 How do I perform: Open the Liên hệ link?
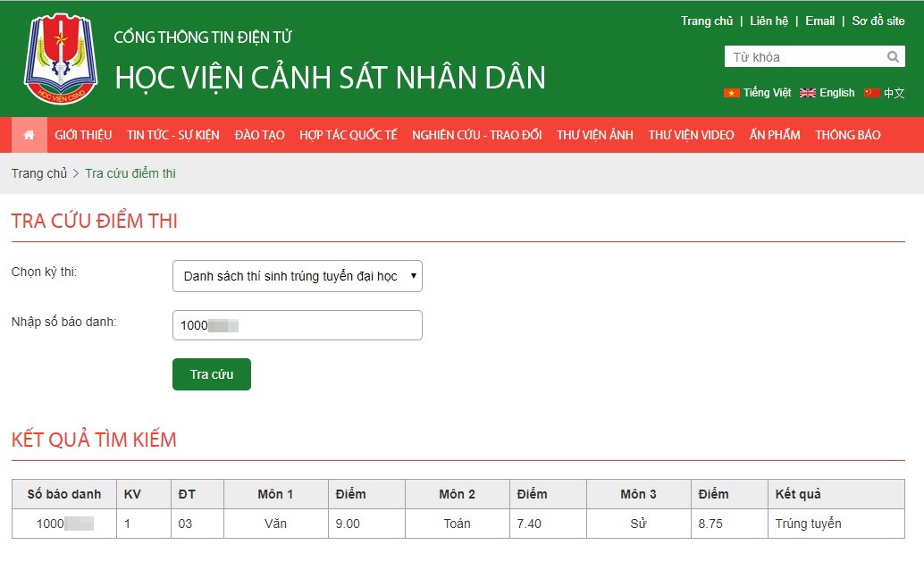click(x=769, y=21)
